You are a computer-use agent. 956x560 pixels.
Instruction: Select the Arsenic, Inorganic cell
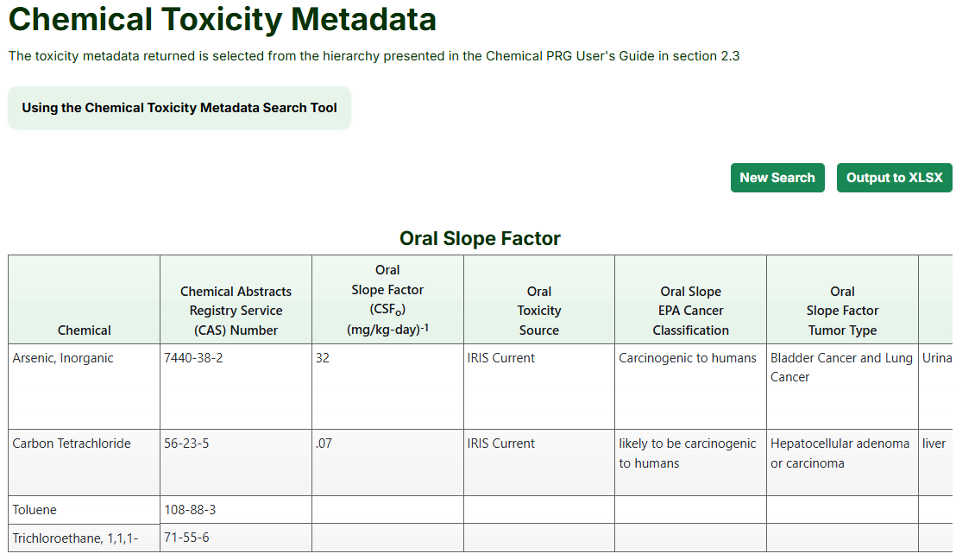(63, 358)
